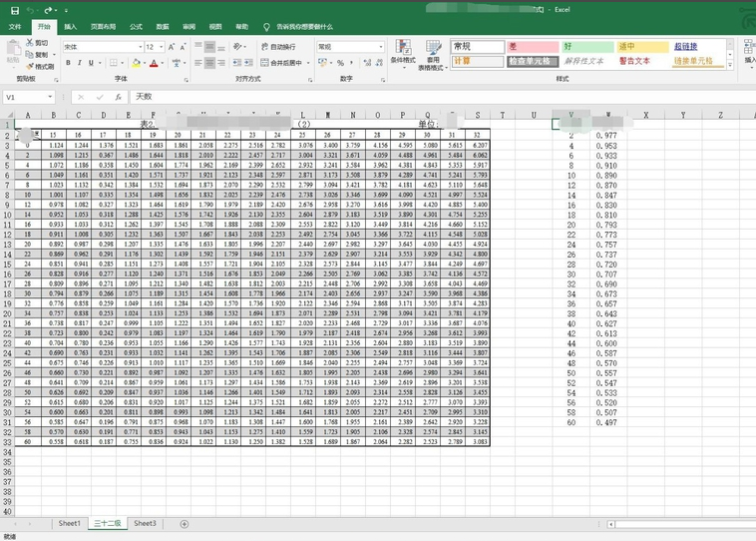
Task: Click the Orientation (text angle) icon
Action: (x=237, y=47)
